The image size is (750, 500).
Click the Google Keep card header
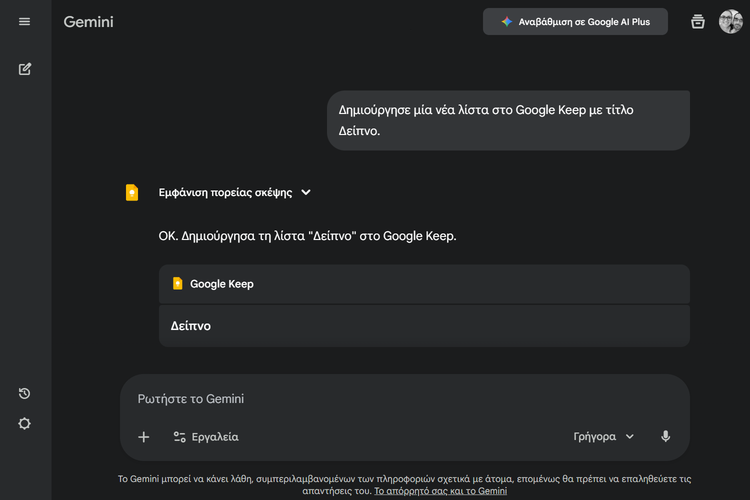[x=424, y=284]
